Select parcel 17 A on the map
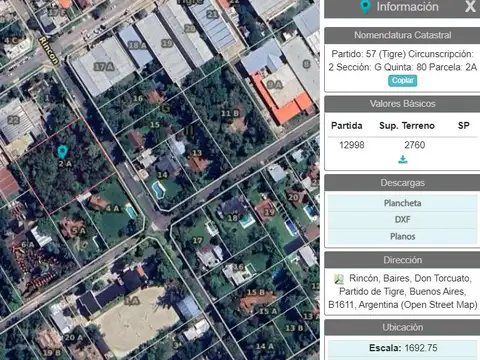This screenshot has width=480, height=360. coord(104,67)
